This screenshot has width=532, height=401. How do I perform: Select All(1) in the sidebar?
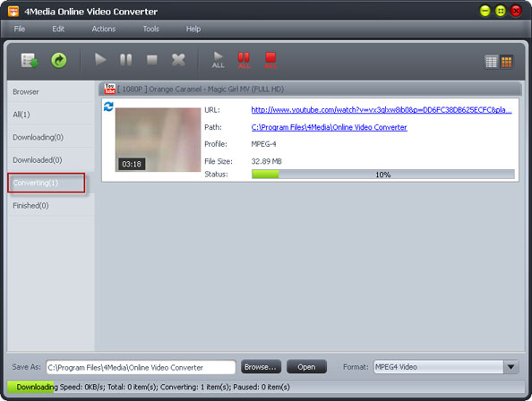(x=50, y=115)
